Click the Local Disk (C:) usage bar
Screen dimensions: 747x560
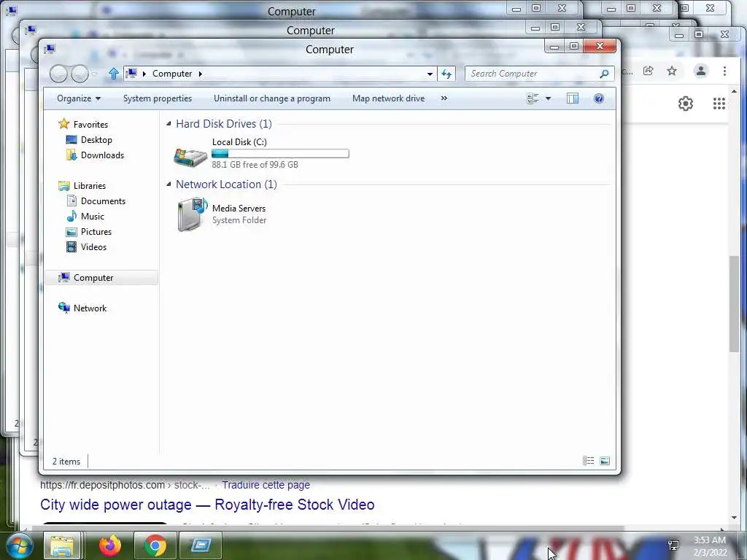pos(280,153)
